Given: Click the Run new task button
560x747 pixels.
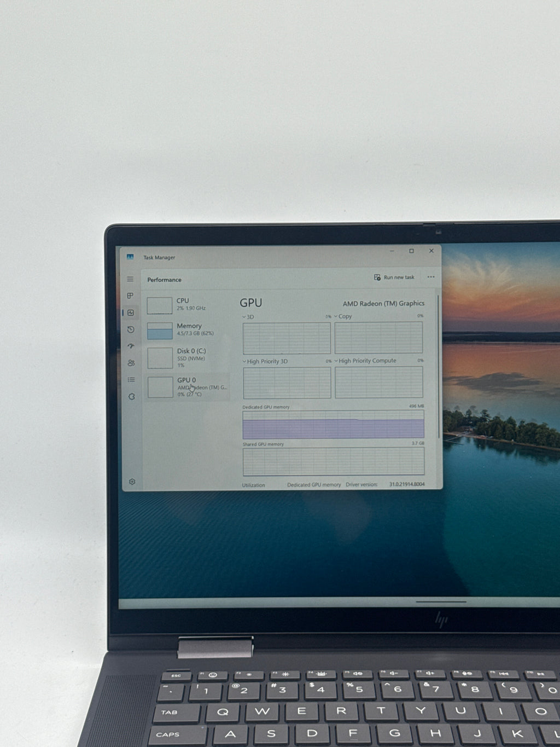Looking at the screenshot, I should click(x=394, y=277).
